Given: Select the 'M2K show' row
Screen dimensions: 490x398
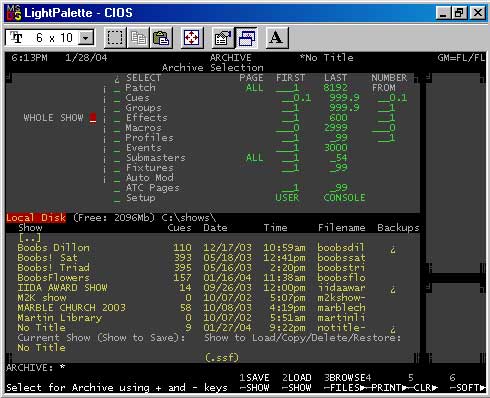Looking at the screenshot, I should pyautogui.click(x=213, y=298).
